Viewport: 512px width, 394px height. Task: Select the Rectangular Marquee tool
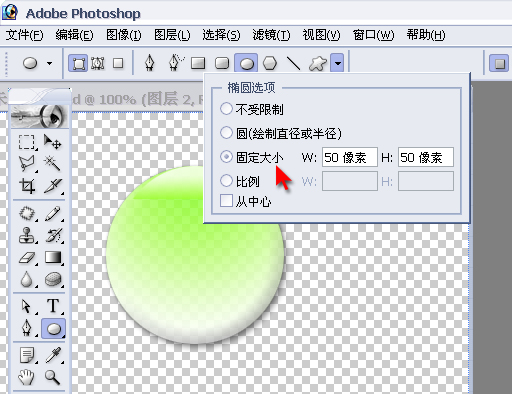coord(26,142)
